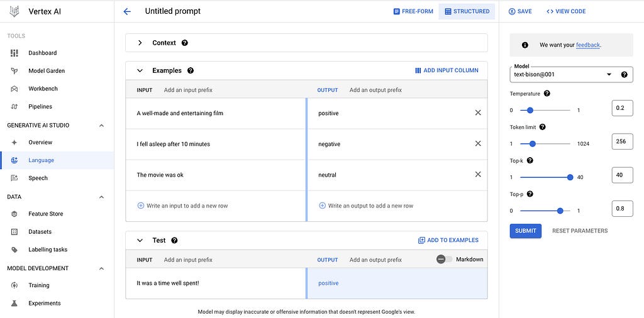Viewport: 644px width, 318px height.
Task: Open the Training sidebar icon
Action: click(x=14, y=285)
